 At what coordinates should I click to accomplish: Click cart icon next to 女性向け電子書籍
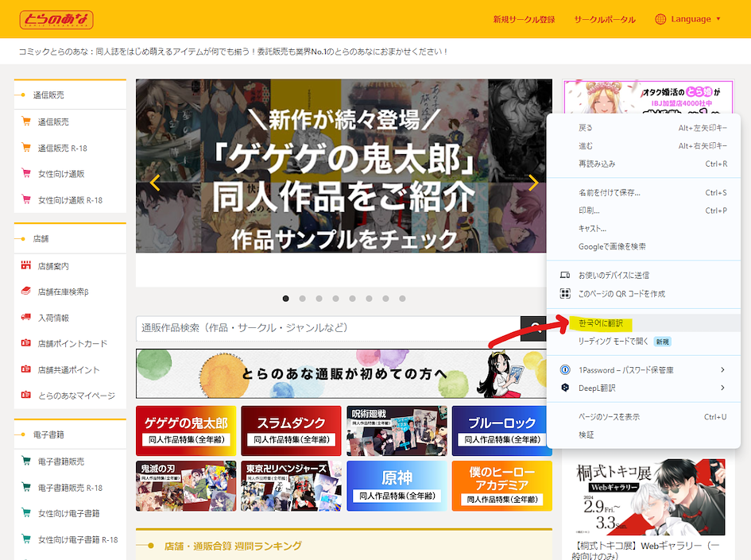click(x=26, y=512)
